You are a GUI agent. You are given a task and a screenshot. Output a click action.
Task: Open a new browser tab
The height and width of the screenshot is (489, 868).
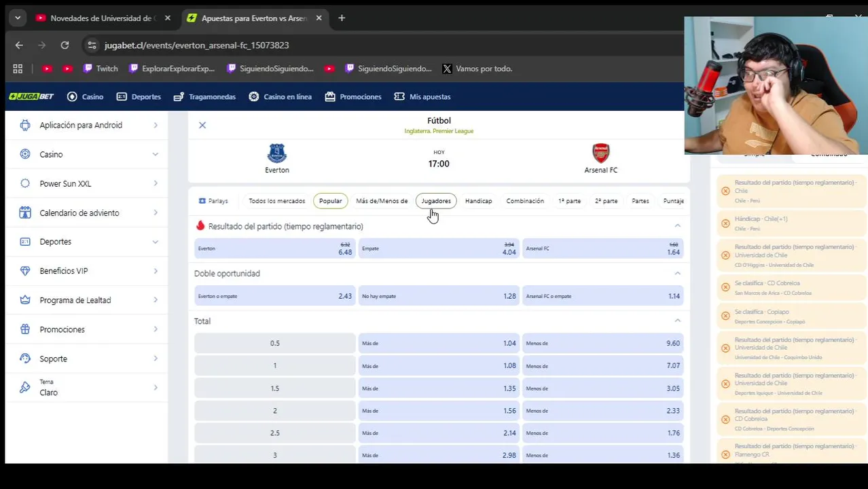[x=342, y=18]
